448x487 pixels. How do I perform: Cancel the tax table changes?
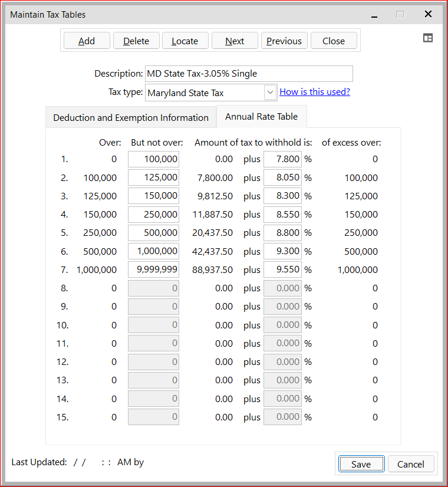coord(411,464)
